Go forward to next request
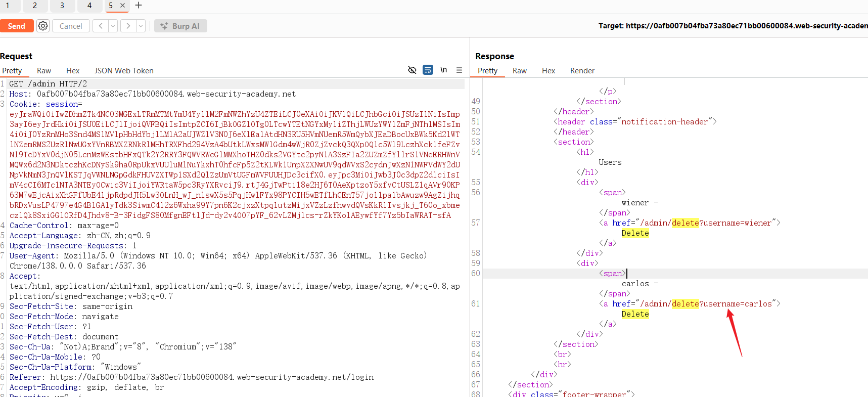 click(x=128, y=26)
